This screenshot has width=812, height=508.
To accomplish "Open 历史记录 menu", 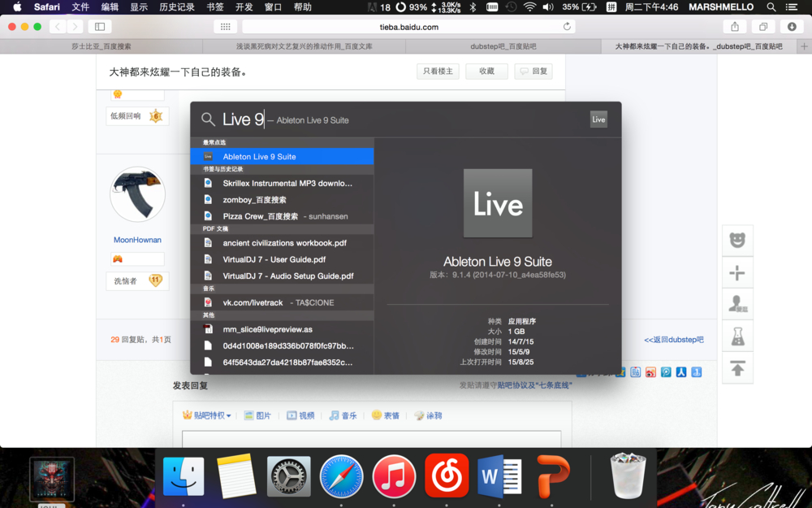I will coord(177,7).
